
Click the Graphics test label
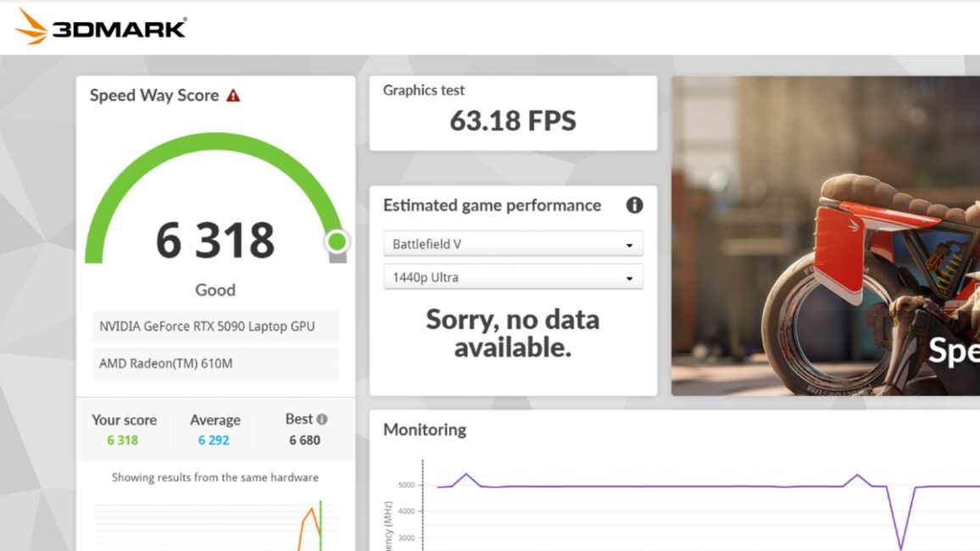tap(424, 91)
